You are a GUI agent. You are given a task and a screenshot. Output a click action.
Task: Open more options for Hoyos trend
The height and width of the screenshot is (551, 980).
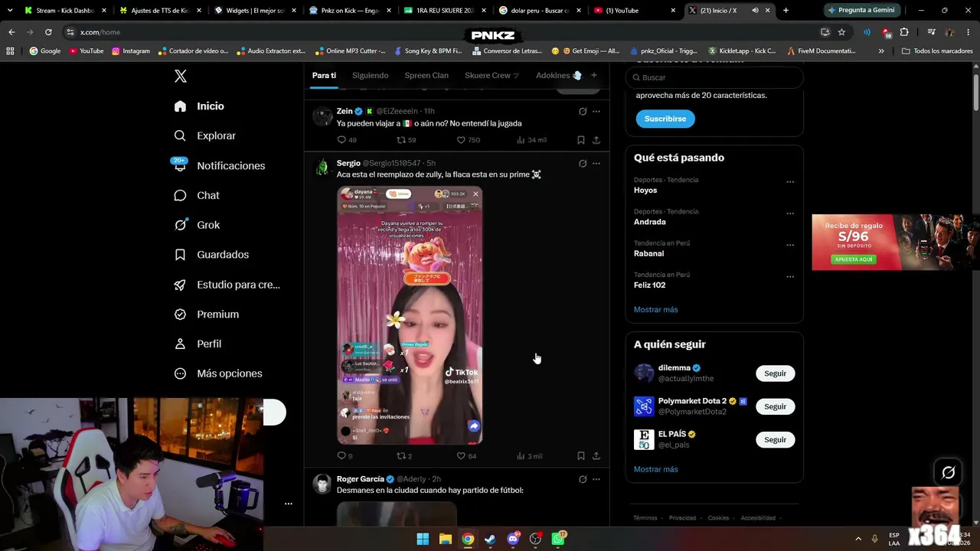(790, 182)
